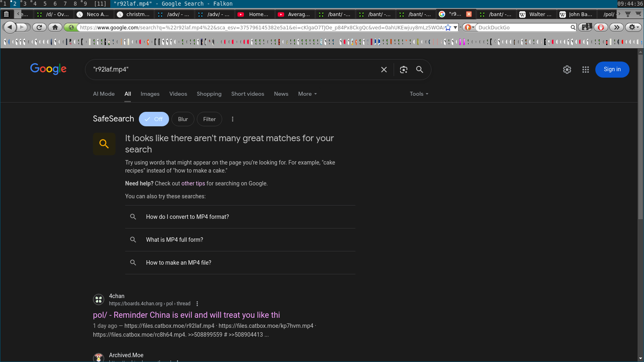Open the downloads manager icon

[x=585, y=27]
